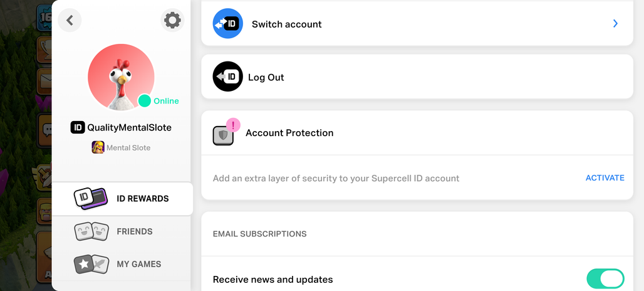Toggle Receive news and updates switch

click(x=605, y=279)
